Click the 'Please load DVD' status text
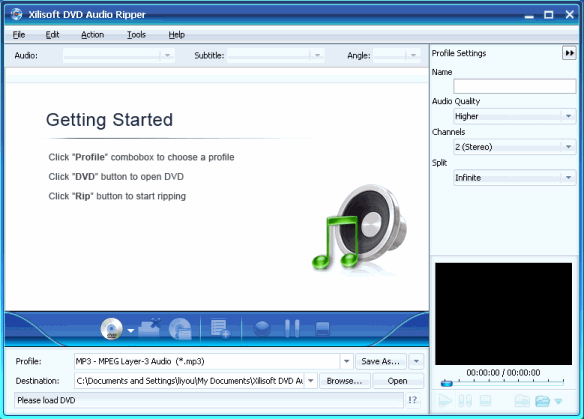584x419 pixels. click(47, 400)
